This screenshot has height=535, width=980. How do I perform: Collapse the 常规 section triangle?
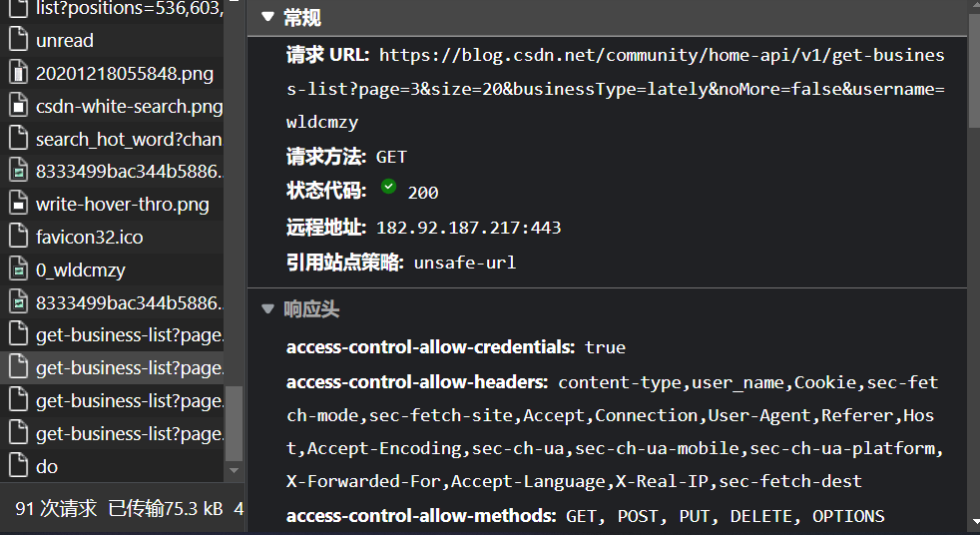click(267, 18)
